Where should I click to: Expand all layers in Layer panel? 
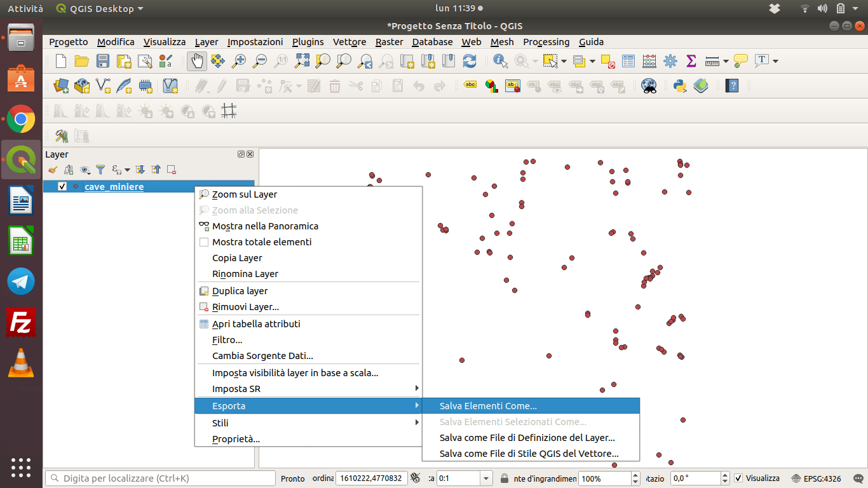point(140,170)
